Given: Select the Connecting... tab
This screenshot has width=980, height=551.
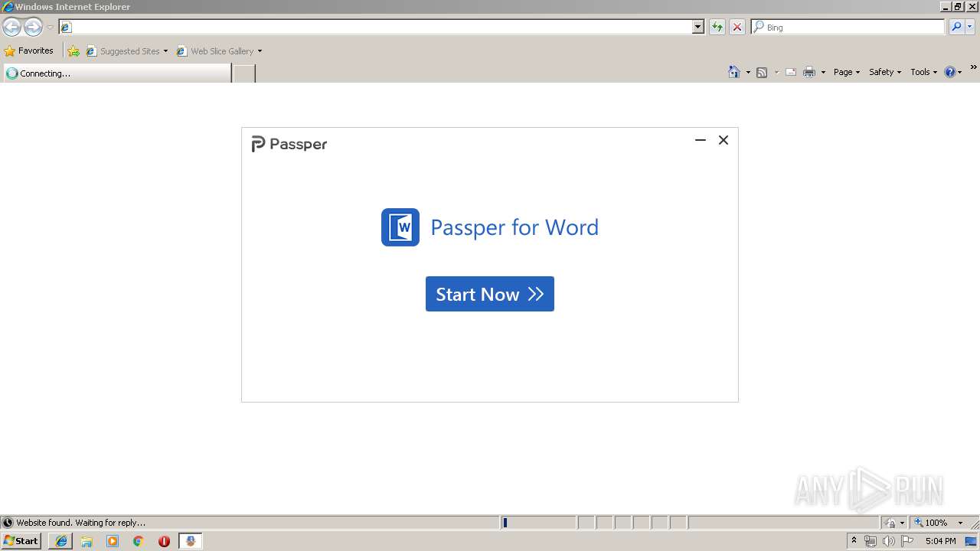Looking at the screenshot, I should pos(116,73).
